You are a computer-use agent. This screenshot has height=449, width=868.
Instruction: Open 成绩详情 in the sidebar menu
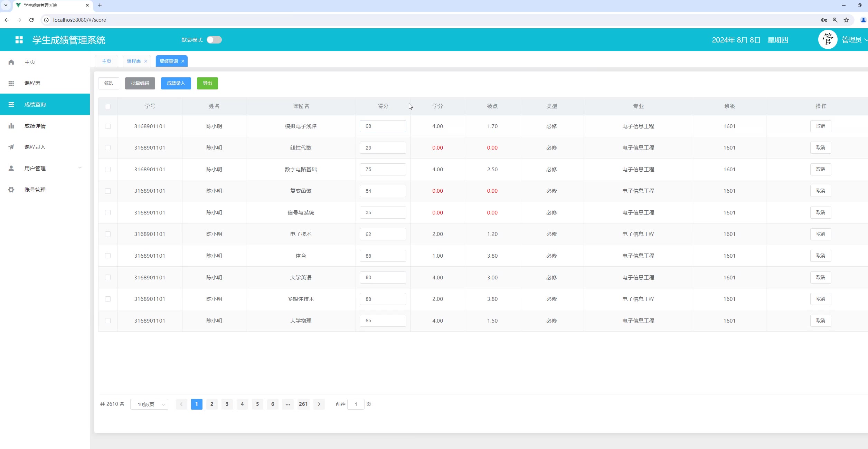click(35, 126)
